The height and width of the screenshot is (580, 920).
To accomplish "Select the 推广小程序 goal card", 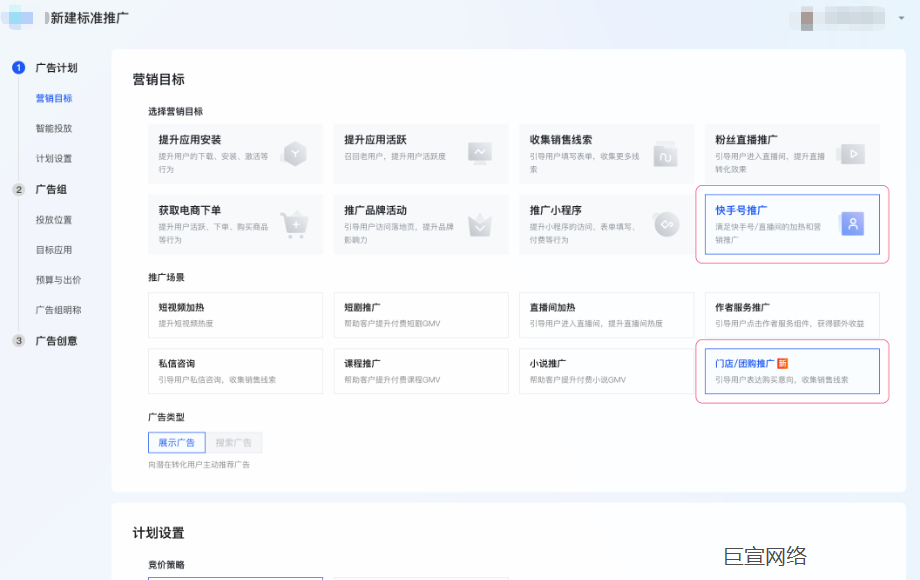I will [x=606, y=225].
